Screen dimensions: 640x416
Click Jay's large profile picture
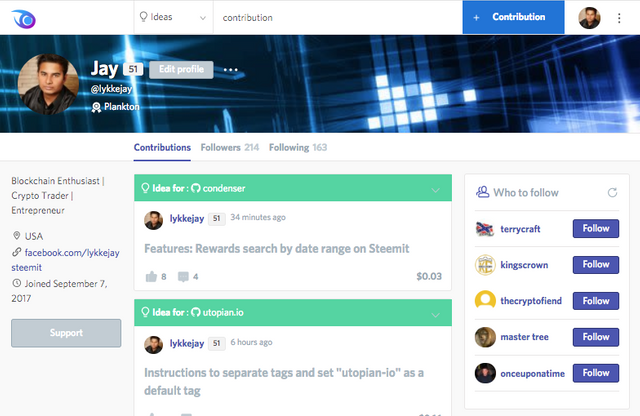tap(49, 84)
